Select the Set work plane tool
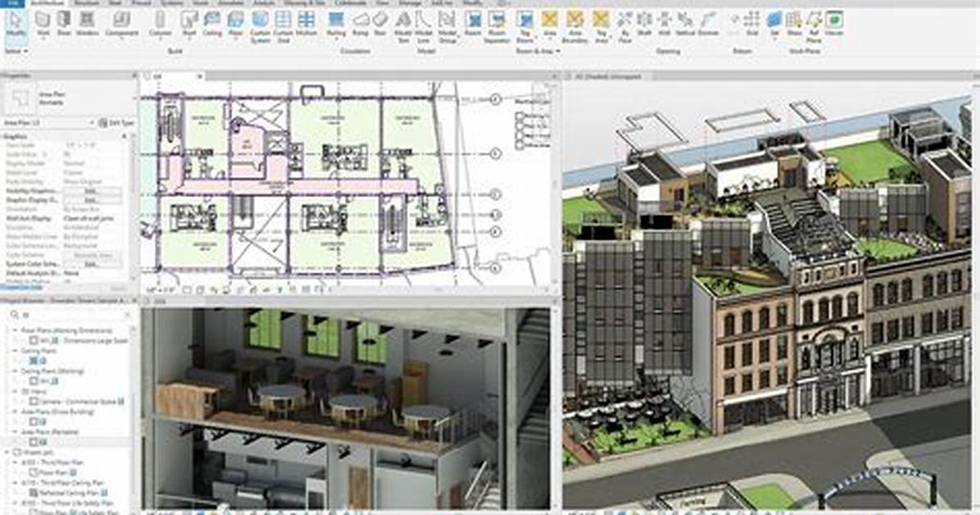Screen dimensions: 980x515 [775, 24]
